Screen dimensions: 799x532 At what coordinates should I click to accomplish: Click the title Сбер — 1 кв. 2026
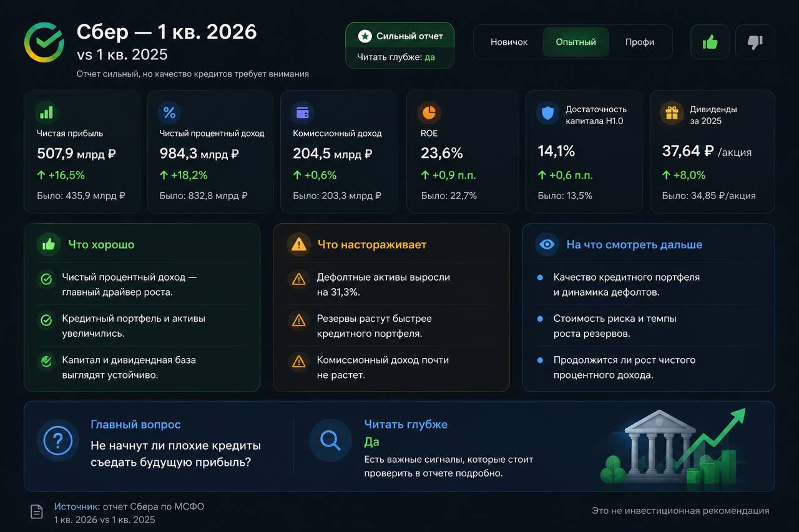point(167,31)
